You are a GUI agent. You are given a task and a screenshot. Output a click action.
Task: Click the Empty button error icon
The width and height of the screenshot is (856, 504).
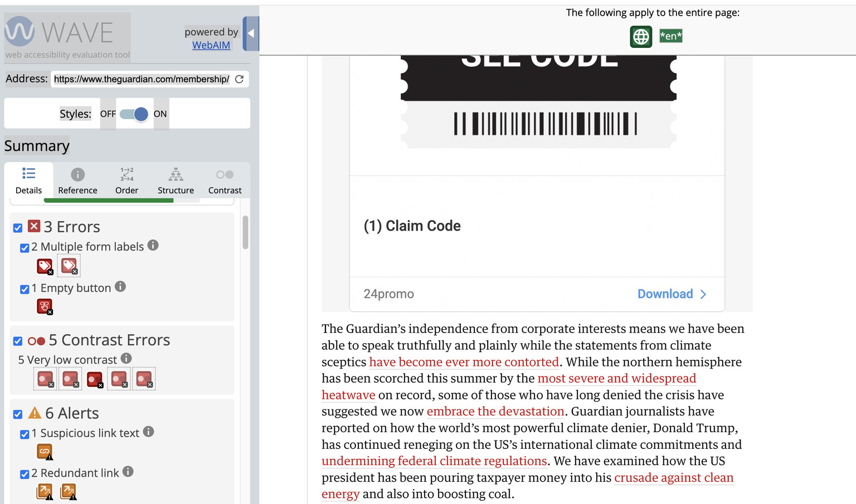pyautogui.click(x=45, y=307)
